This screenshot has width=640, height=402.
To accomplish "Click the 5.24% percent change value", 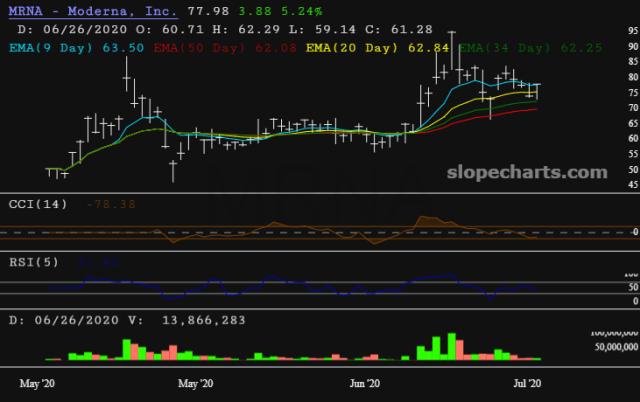I will (302, 11).
